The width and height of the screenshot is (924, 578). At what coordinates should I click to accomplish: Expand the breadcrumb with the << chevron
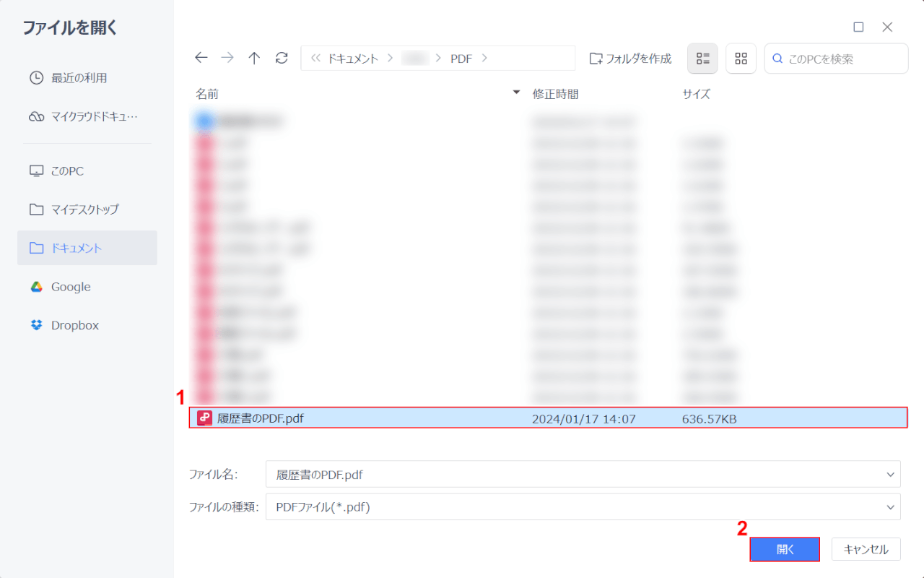[315, 59]
